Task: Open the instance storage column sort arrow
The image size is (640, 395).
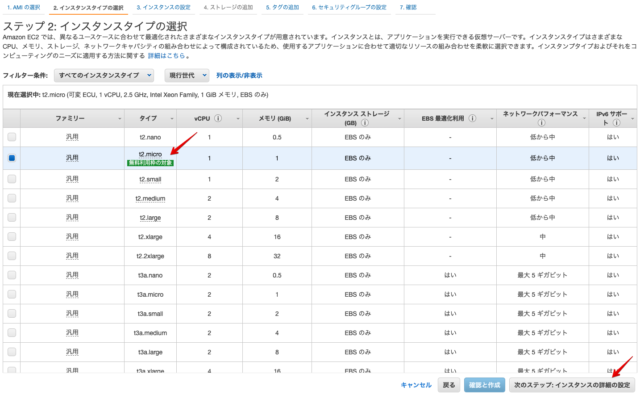Action: click(x=400, y=119)
